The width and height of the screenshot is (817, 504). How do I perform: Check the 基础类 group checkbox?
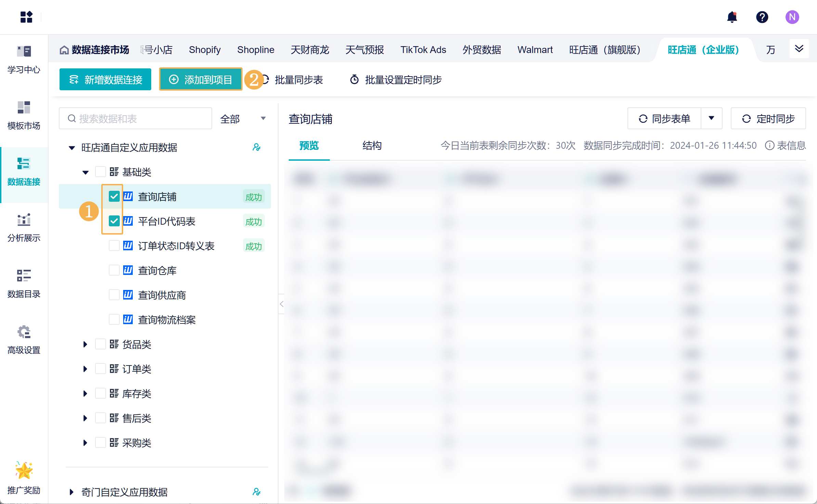click(100, 172)
